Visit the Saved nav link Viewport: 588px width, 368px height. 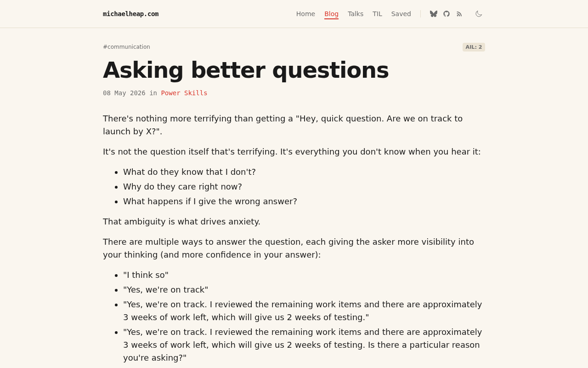pos(401,14)
